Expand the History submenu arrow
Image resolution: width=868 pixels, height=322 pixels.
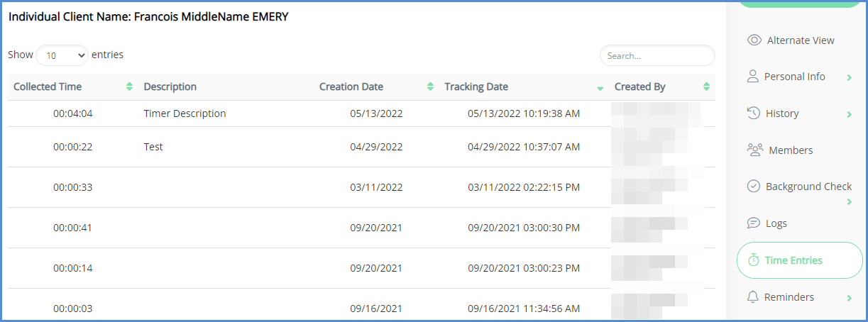[849, 114]
